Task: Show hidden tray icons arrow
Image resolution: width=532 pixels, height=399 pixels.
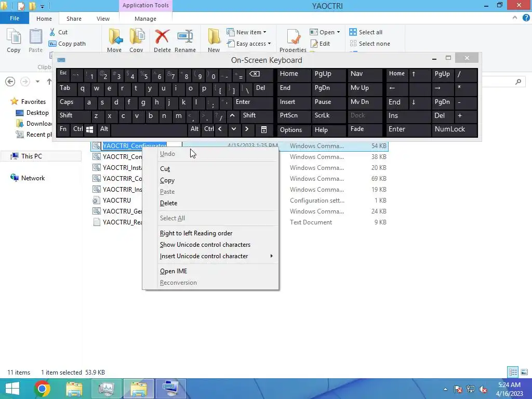Action: pos(445,389)
